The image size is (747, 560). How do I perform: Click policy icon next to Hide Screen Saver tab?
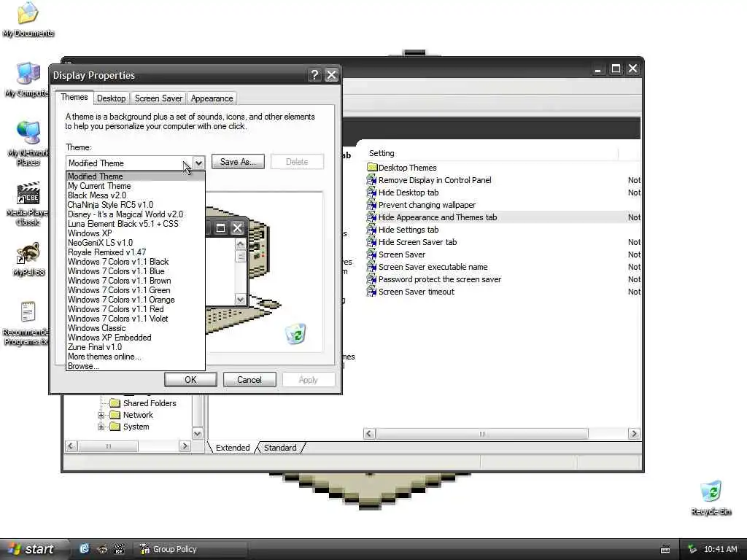point(371,242)
